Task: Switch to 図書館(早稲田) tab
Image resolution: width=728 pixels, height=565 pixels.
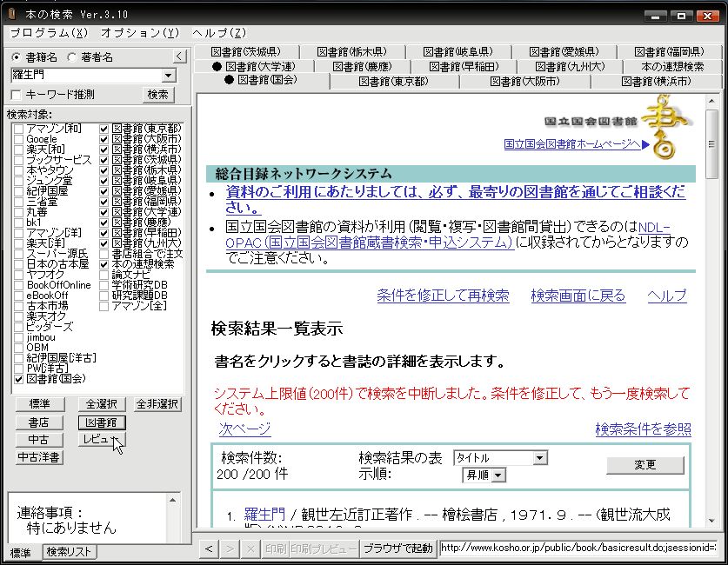Action: coord(464,66)
